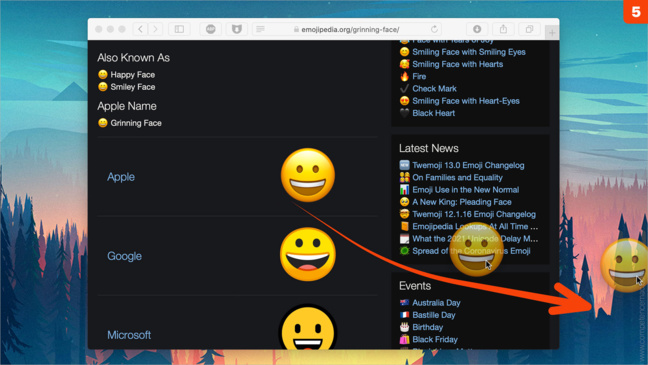Open Smiling Face with Hearts link
648x365 pixels.
coord(457,64)
